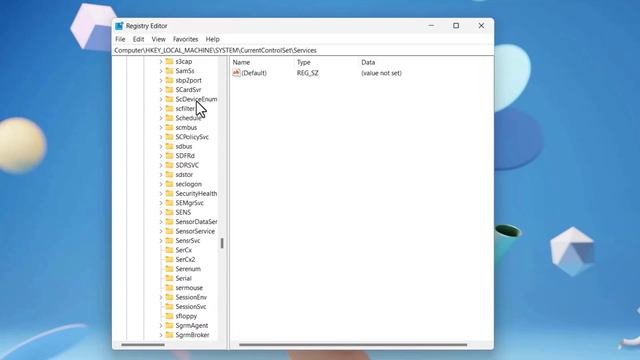
Task: Select the sermouse registry key
Action: [189, 288]
